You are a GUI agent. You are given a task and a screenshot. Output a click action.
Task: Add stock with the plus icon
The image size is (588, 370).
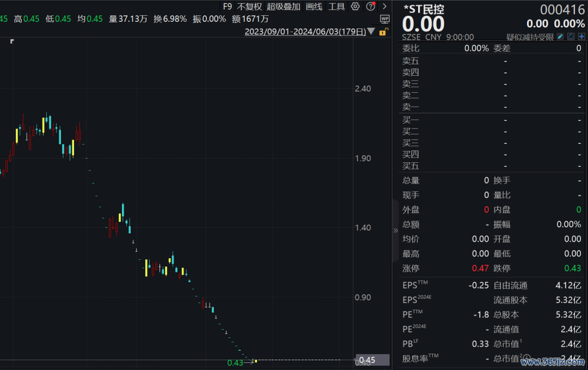tap(581, 37)
